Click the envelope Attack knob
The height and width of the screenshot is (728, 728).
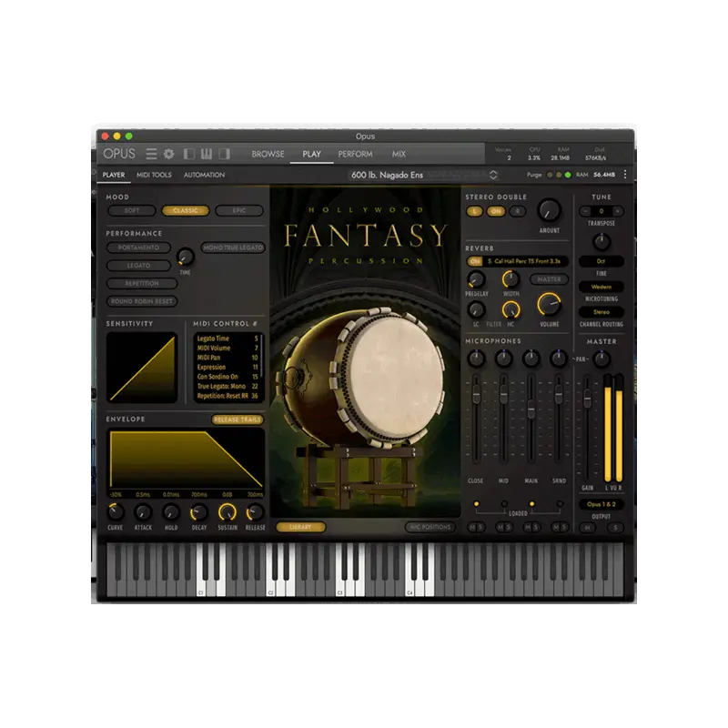[143, 512]
